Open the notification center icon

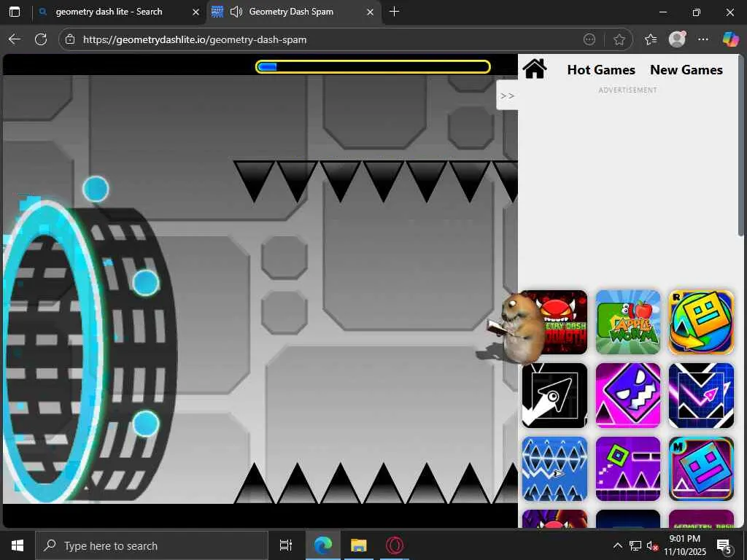(x=724, y=546)
